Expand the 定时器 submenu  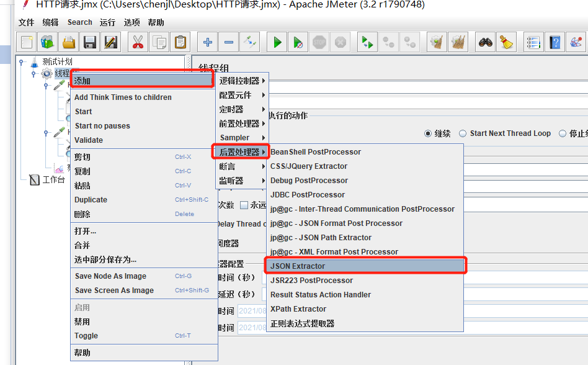point(242,109)
